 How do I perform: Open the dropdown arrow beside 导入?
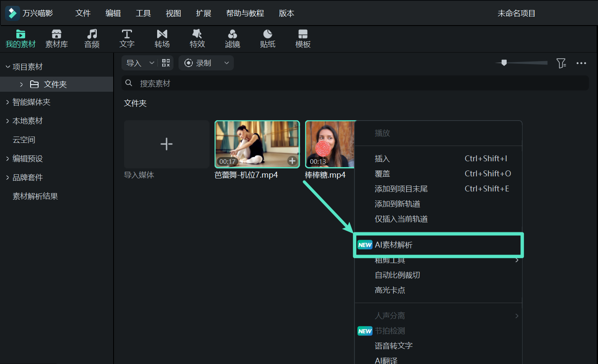152,63
